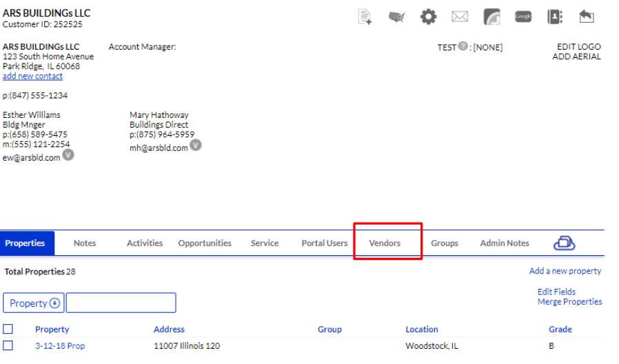Open the contacts address book icon

(555, 17)
